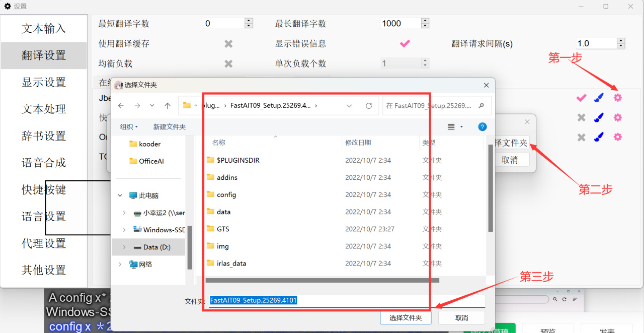
Task: Toggle 使用翻译缓存 option
Action: pos(228,44)
